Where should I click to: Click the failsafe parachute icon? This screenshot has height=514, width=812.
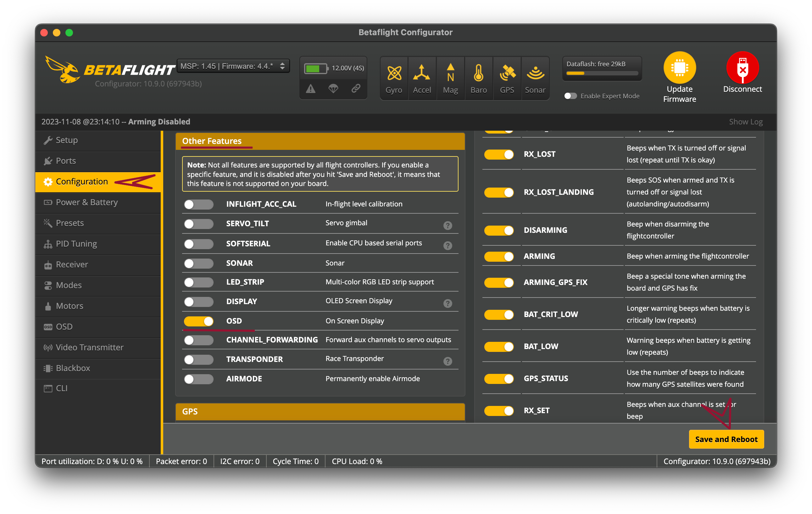[x=333, y=89]
